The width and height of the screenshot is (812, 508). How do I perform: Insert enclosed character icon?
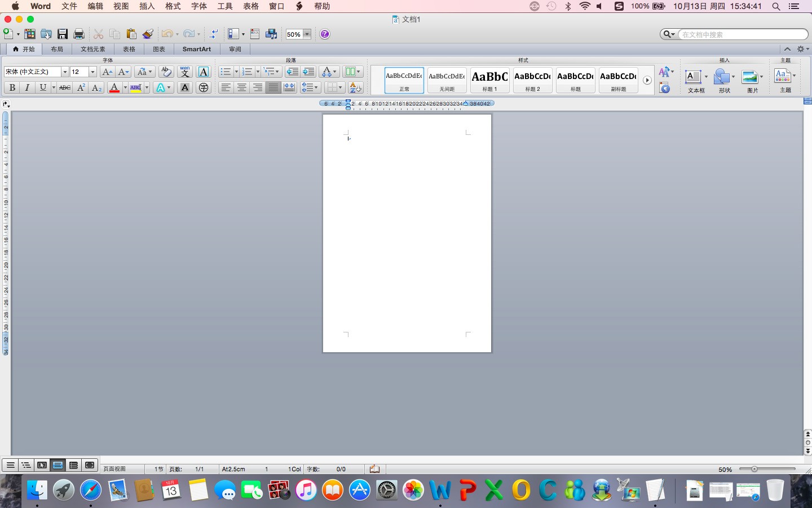coord(204,87)
